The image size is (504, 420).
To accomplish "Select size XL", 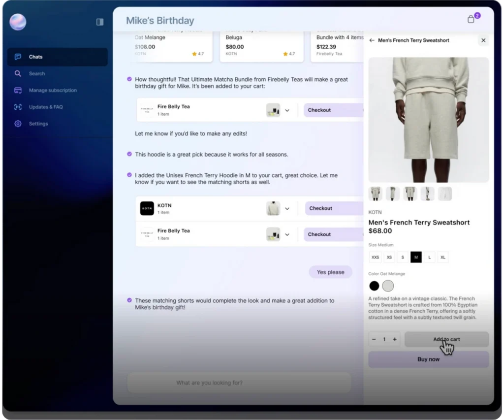I will 443,258.
